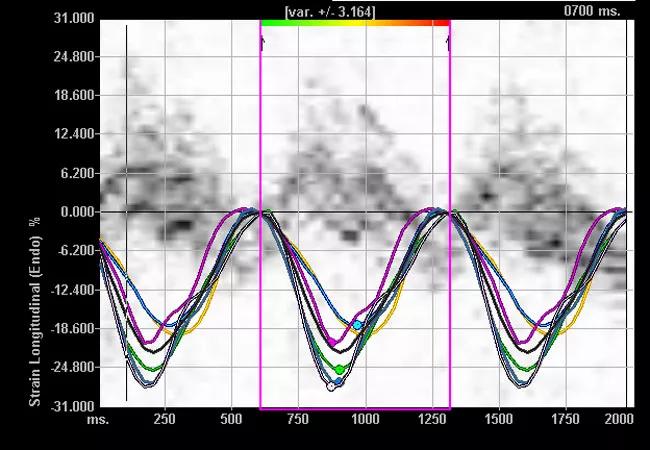Click the right cycle boundary tick marker
650x450 pixels.
(x=448, y=42)
